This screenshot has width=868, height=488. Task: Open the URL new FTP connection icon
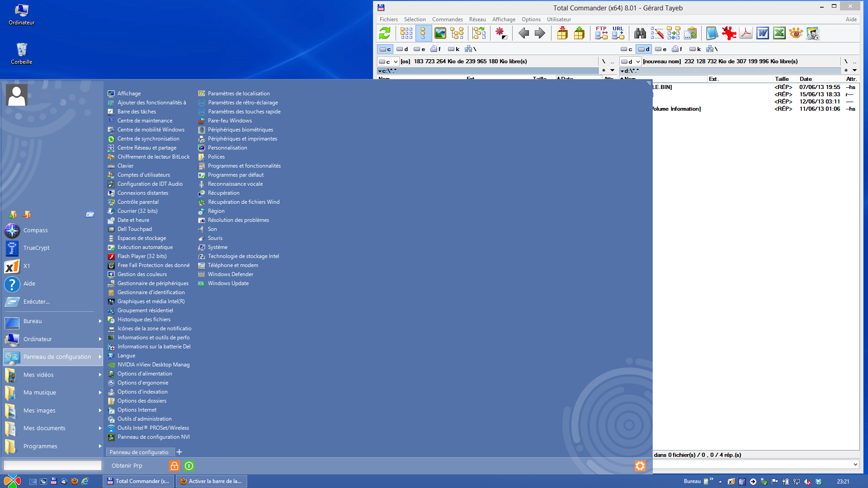pyautogui.click(x=618, y=33)
